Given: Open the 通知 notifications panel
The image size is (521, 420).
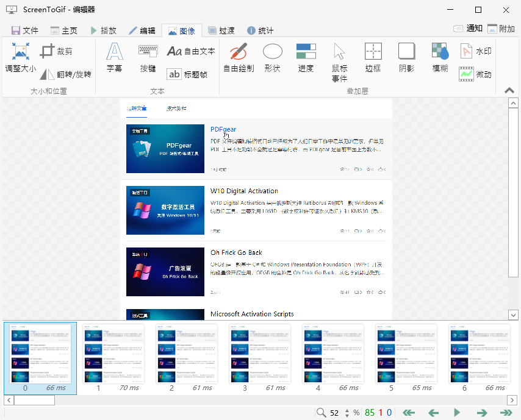Looking at the screenshot, I should 468,29.
